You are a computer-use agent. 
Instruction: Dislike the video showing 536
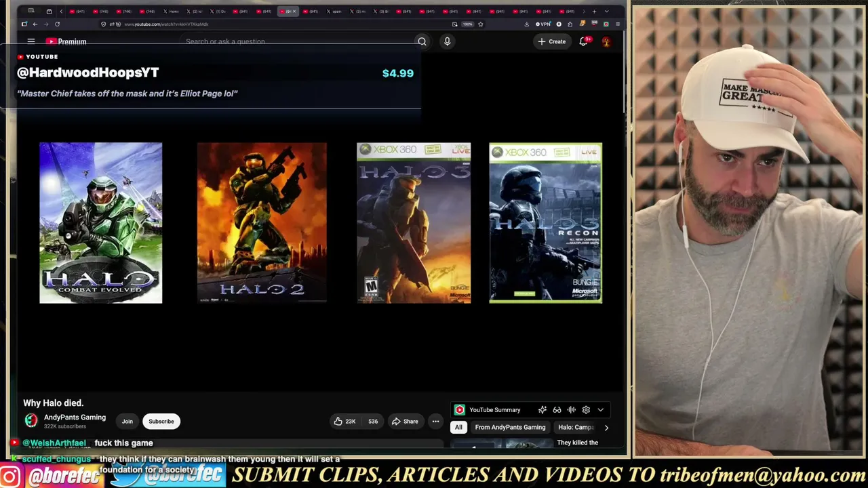click(x=372, y=422)
